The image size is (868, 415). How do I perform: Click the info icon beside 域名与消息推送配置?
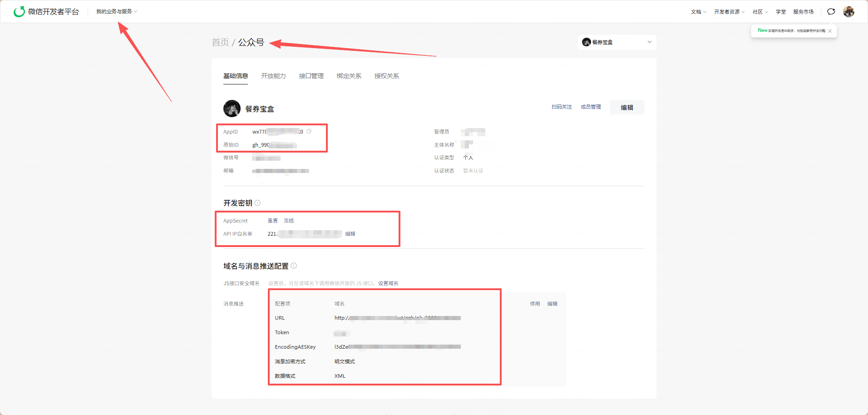coord(294,266)
